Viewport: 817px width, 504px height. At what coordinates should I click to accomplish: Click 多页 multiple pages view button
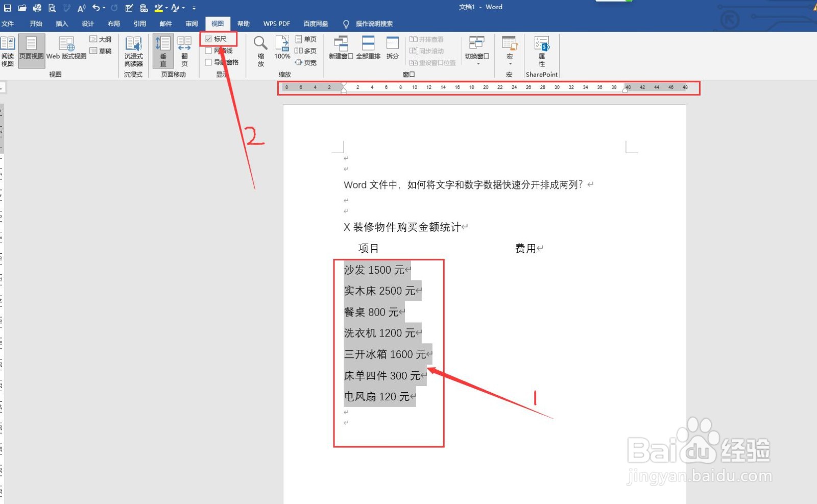click(x=305, y=51)
